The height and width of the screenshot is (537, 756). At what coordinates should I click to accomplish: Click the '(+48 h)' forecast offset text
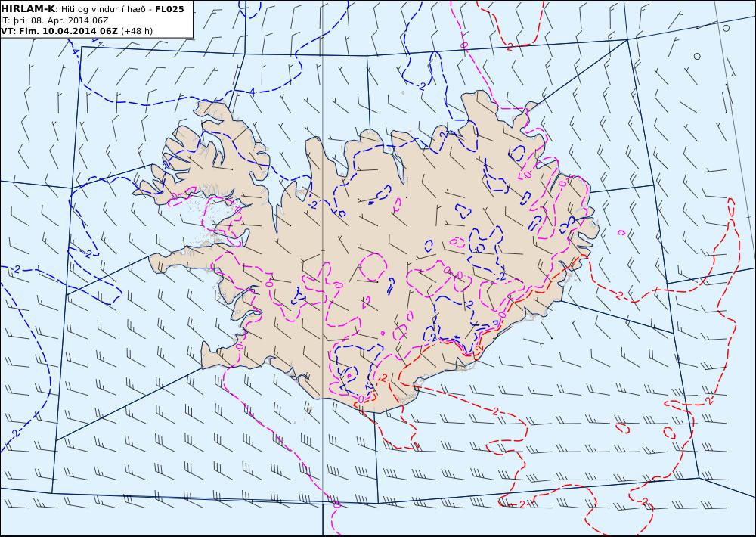[x=136, y=31]
